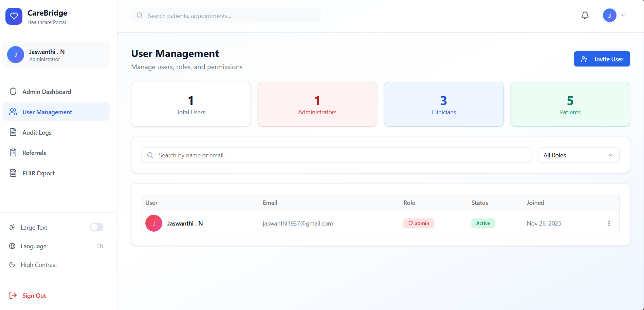Expand the profile menu chevron in header
Viewport: 644px width, 310px height.
click(623, 15)
